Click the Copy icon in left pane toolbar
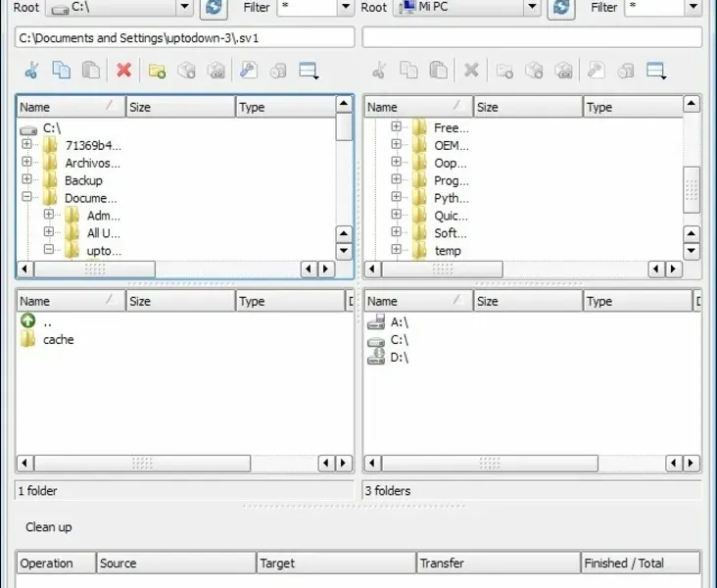Viewport: 717px width, 588px height. point(62,71)
